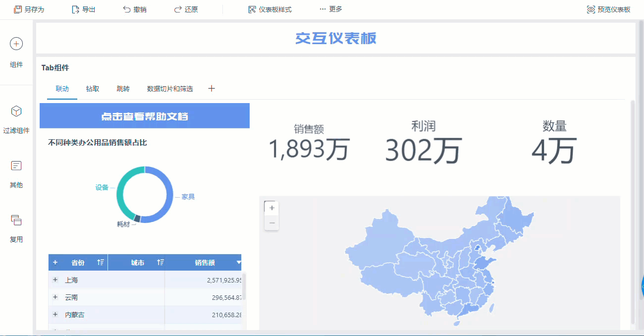Click the 内蒙古 province cell
Screen dimensions: 644x336
tap(75, 315)
